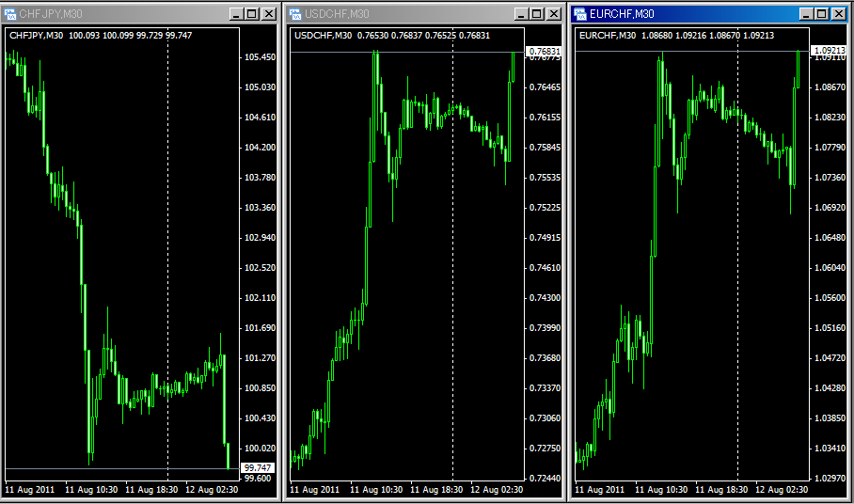Click the USDCHF chart window icon
The height and width of the screenshot is (504, 854).
[296, 14]
